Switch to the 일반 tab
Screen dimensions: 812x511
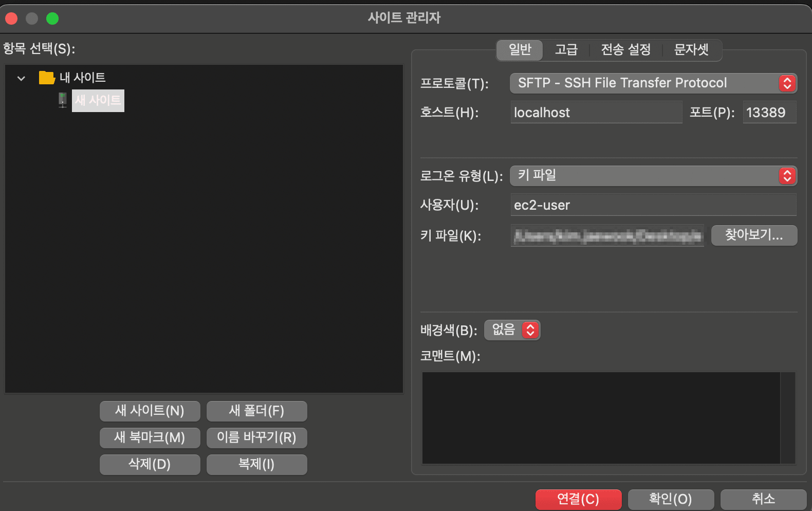pos(520,50)
